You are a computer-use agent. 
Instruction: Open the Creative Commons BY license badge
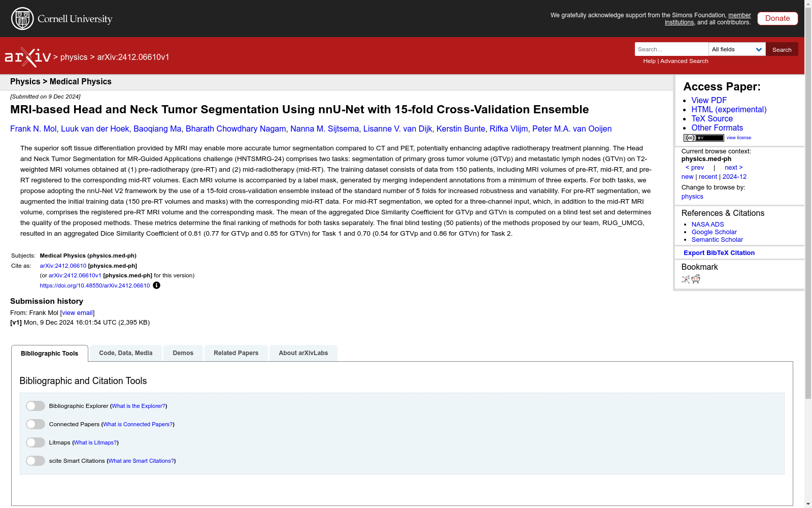pos(703,138)
